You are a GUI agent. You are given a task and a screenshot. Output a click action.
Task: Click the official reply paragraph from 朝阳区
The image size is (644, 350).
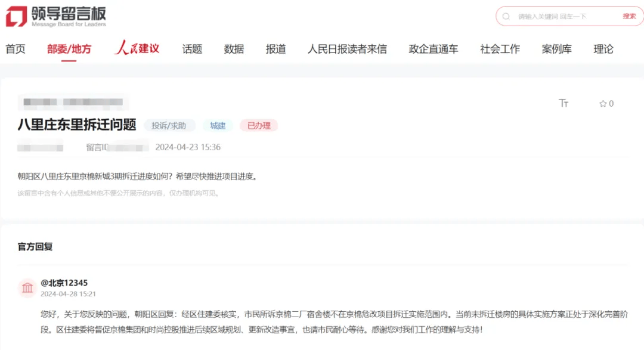pos(334,321)
